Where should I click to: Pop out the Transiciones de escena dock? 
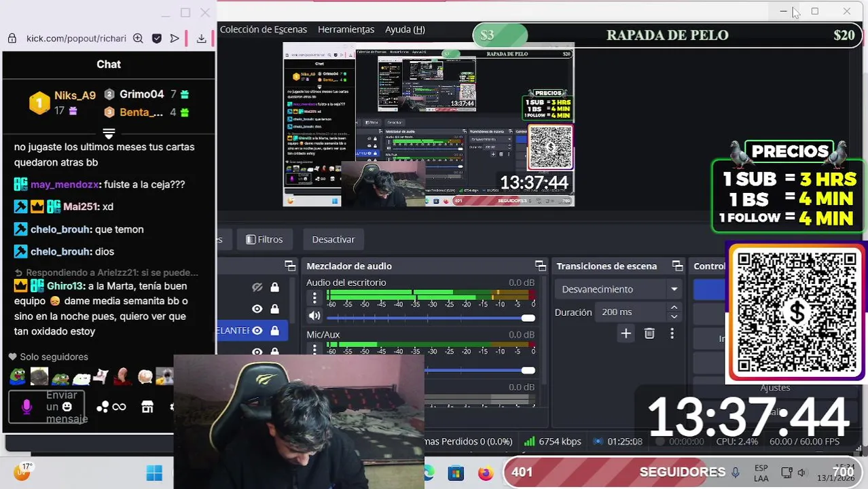click(x=677, y=266)
